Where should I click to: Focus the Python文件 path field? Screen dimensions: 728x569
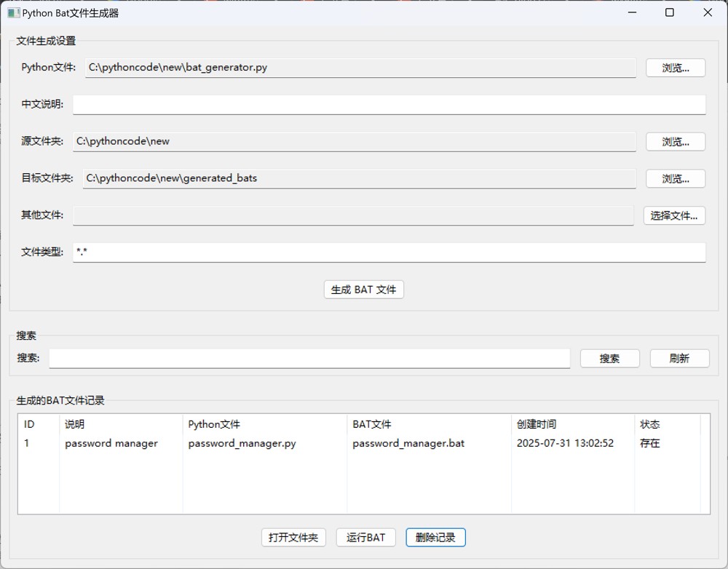(360, 68)
